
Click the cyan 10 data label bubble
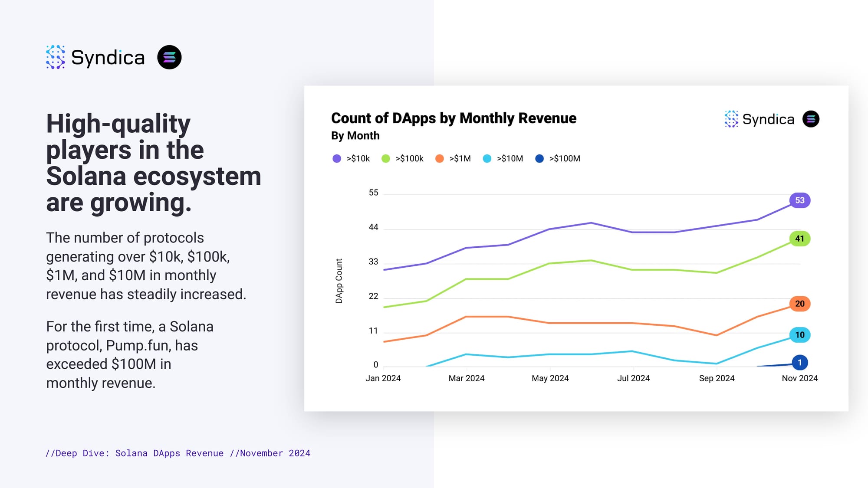[x=799, y=335]
